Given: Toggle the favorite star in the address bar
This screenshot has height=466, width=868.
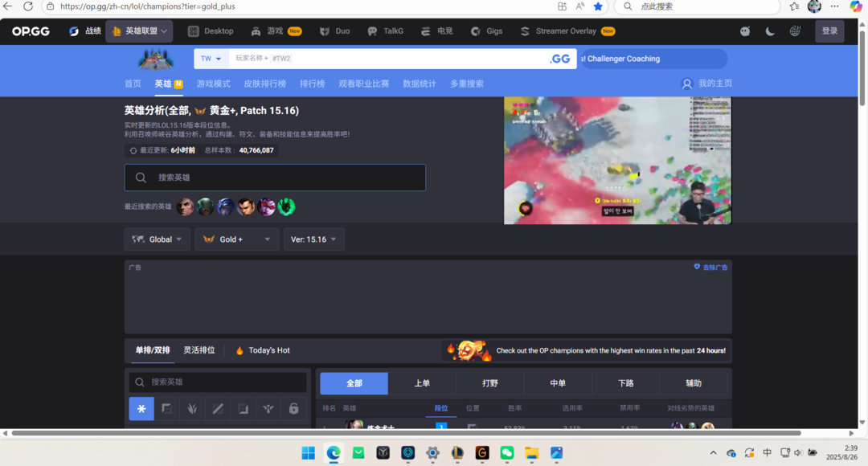Looking at the screenshot, I should pyautogui.click(x=598, y=6).
